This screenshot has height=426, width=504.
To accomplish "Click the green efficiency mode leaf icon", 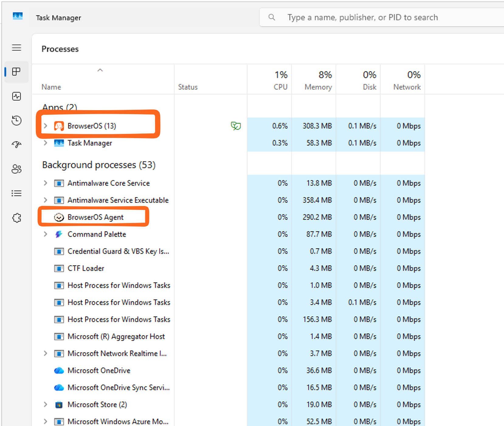I will tap(236, 126).
